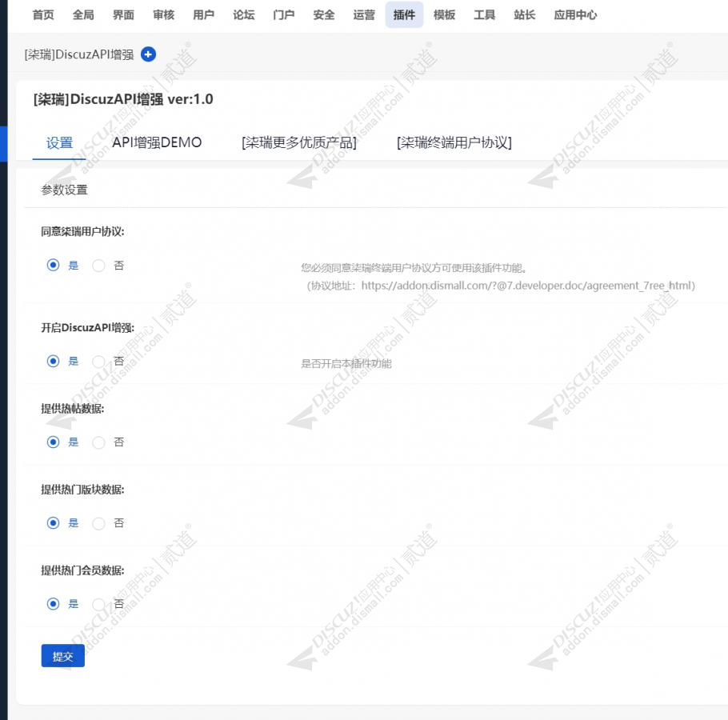This screenshot has width=728, height=720.
Task: Choose 是 for 提供热帖数据
Action: tap(53, 442)
